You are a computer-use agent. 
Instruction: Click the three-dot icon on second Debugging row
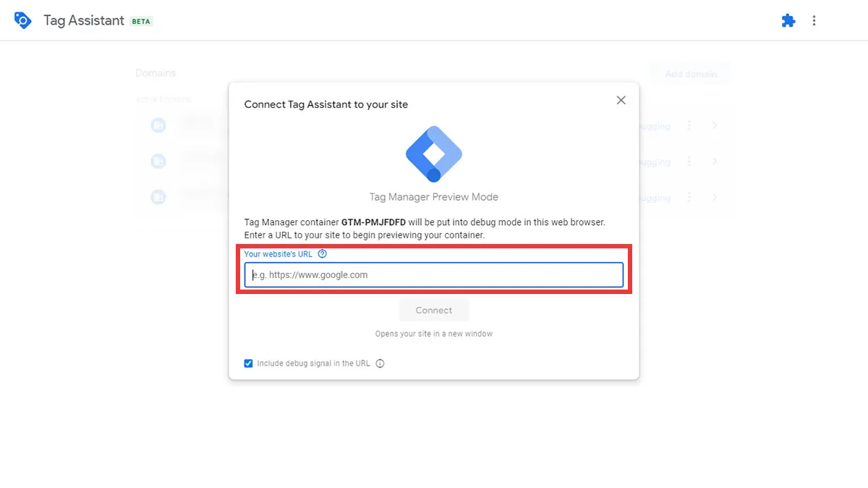tap(689, 161)
